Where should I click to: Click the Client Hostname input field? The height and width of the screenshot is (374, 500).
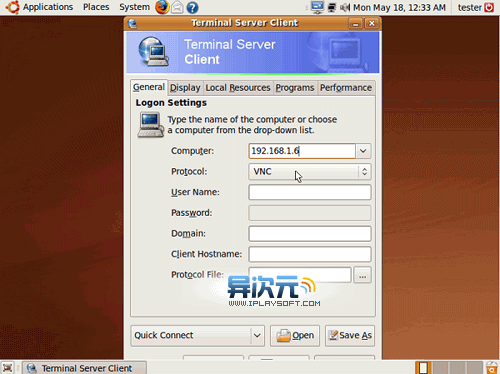click(310, 254)
